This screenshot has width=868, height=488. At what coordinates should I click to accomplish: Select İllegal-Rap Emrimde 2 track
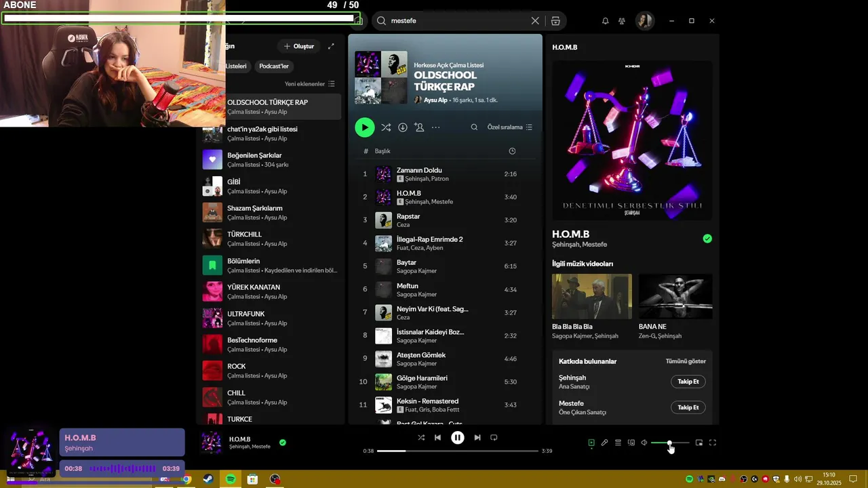445,243
